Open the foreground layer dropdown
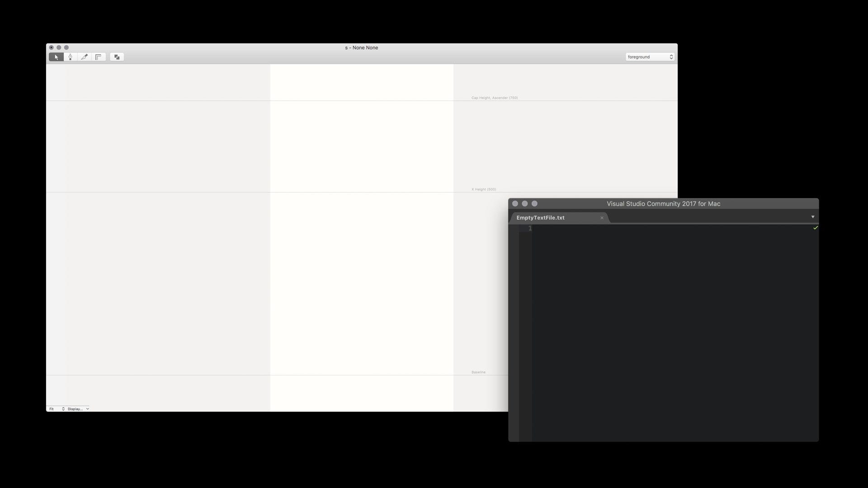 click(x=650, y=57)
